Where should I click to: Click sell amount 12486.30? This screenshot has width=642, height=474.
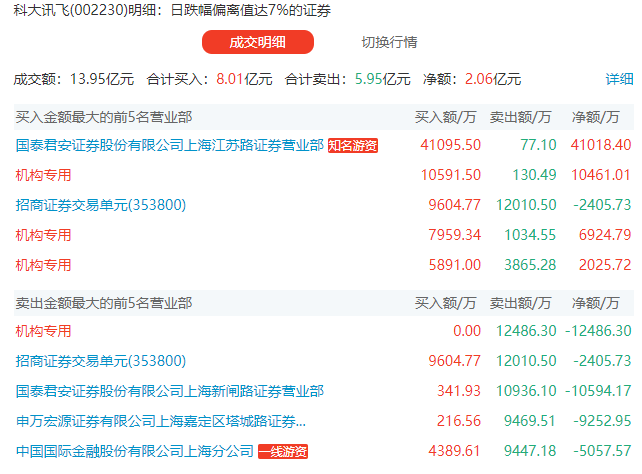pos(526,331)
